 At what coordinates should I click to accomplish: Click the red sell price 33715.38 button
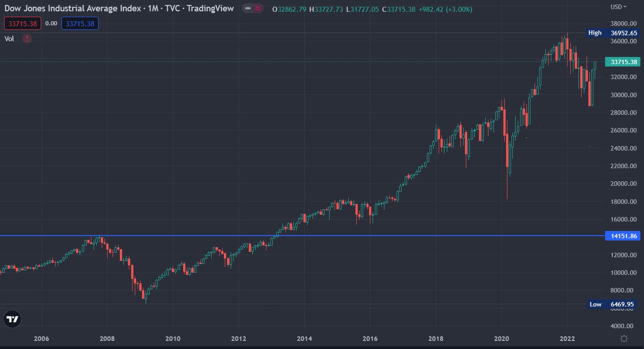point(23,24)
